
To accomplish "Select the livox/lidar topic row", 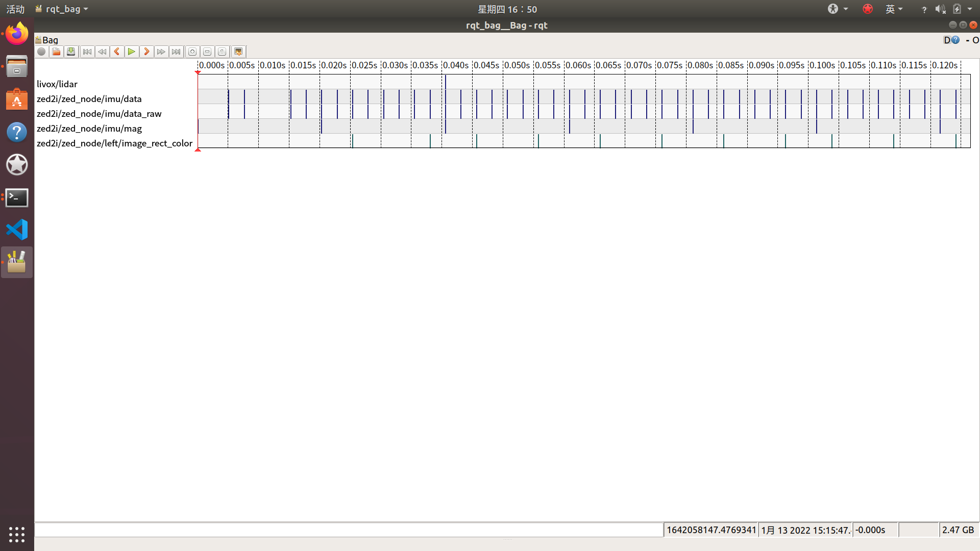I will point(57,84).
